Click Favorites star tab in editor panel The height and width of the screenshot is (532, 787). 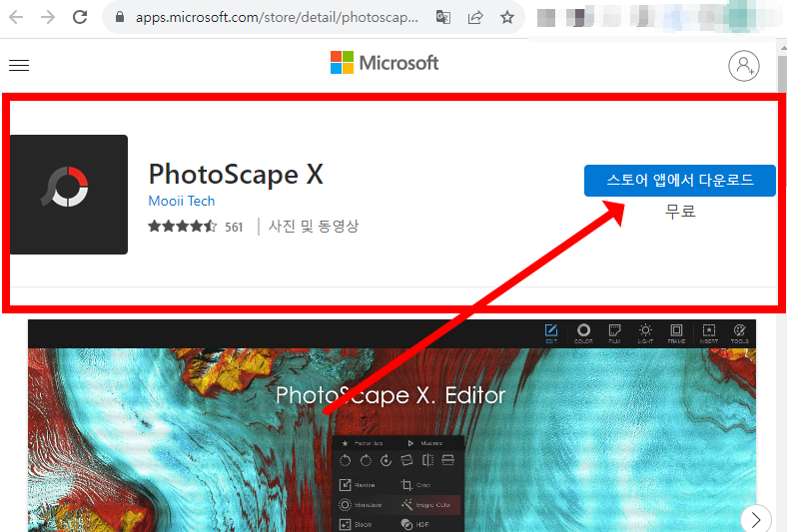point(363,443)
